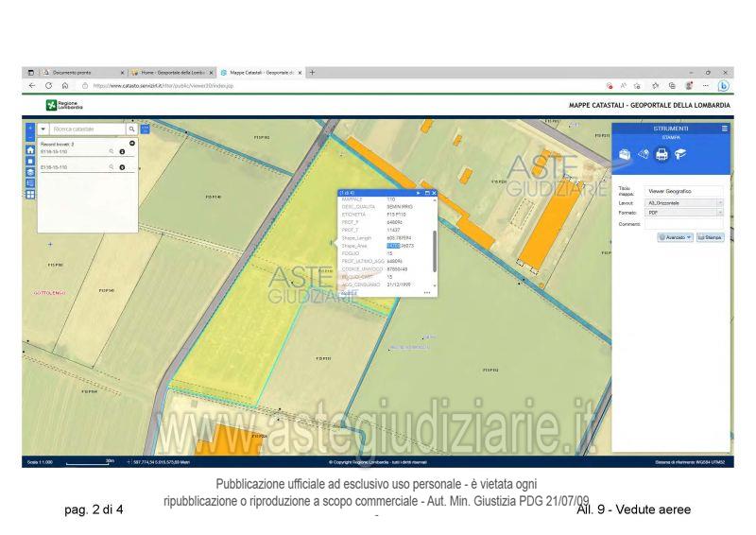Click the blue button right of the search bar

[145, 129]
